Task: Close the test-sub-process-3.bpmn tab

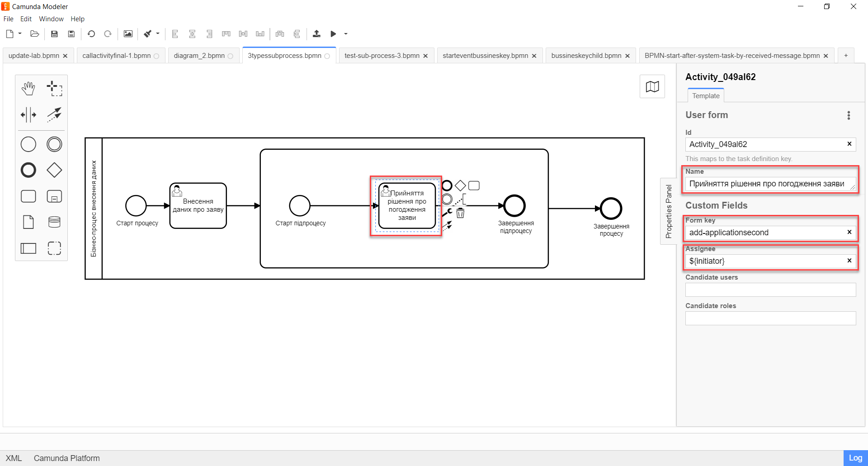Action: 425,56
